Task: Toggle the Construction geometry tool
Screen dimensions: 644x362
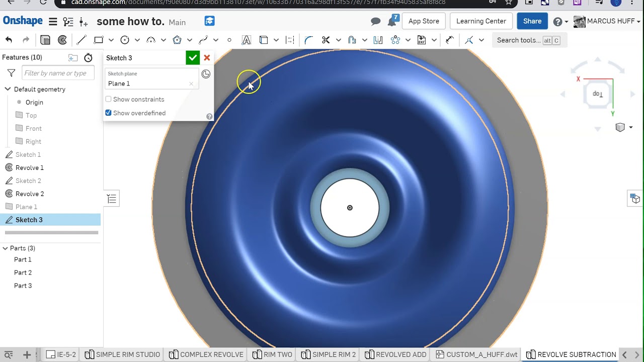Action: click(x=290, y=40)
